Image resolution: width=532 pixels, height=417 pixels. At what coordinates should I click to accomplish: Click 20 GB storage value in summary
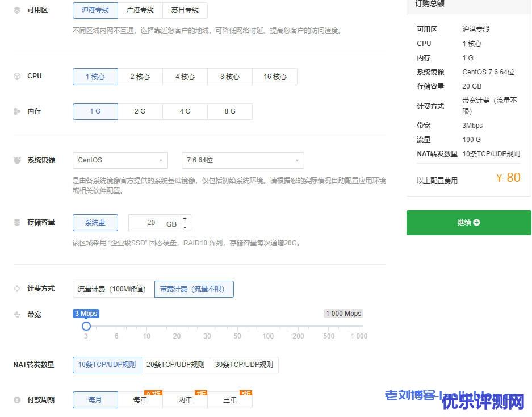coord(472,86)
